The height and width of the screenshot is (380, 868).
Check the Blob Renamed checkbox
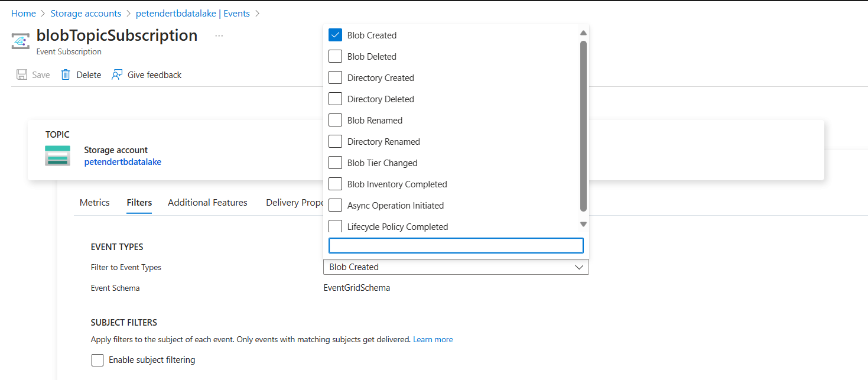[x=335, y=120]
